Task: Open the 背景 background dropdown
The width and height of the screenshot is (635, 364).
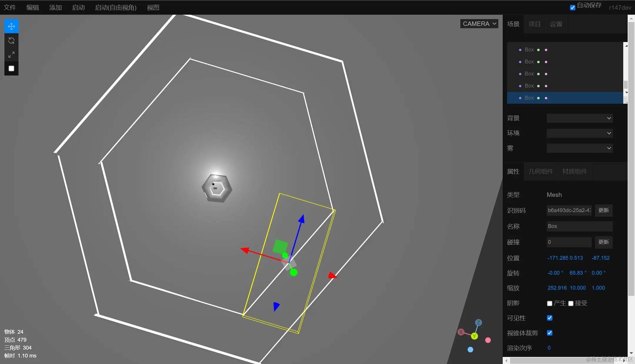Action: pyautogui.click(x=579, y=118)
